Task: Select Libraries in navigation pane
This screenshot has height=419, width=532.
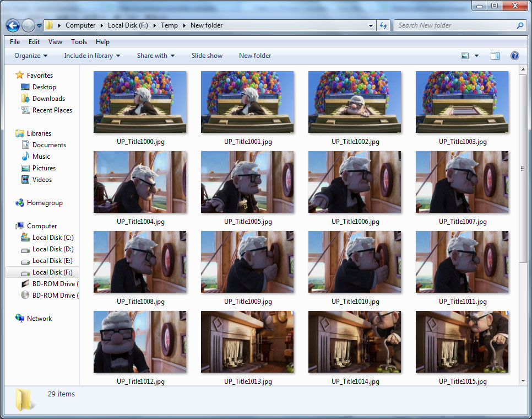Action: [39, 133]
